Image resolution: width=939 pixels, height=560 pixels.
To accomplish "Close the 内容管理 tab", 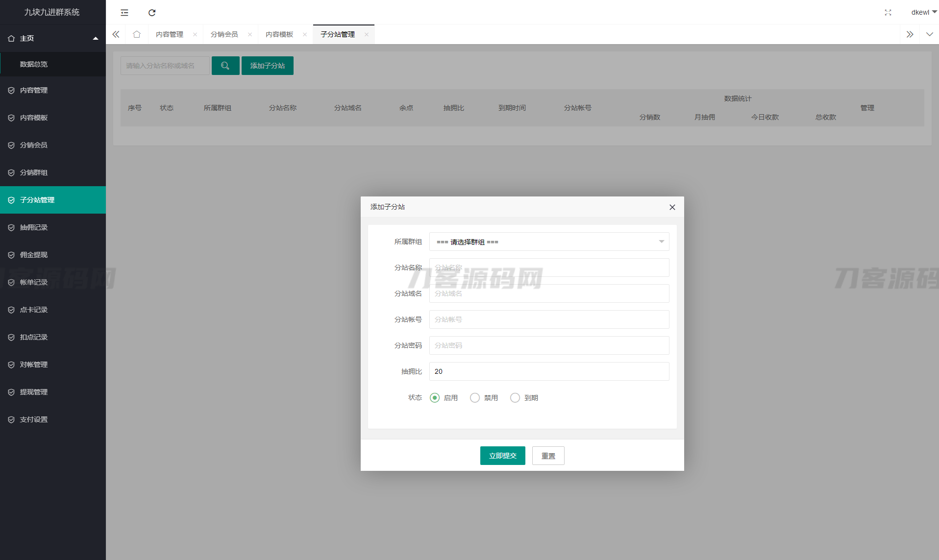I will [x=195, y=34].
